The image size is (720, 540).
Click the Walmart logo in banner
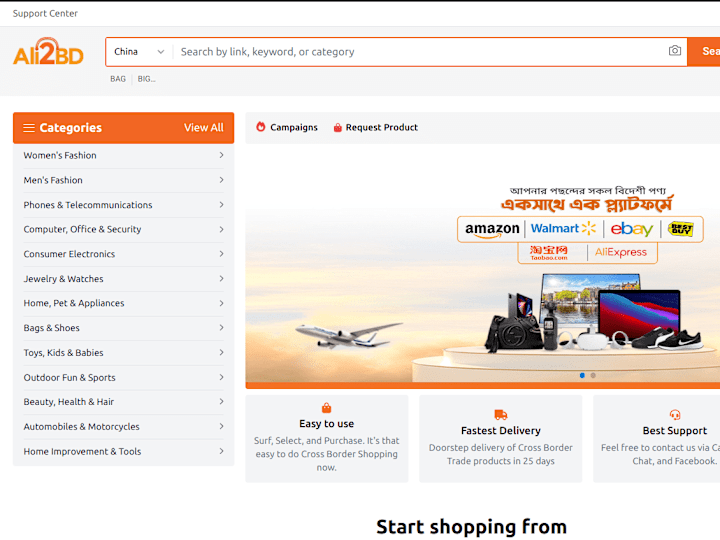pos(563,228)
